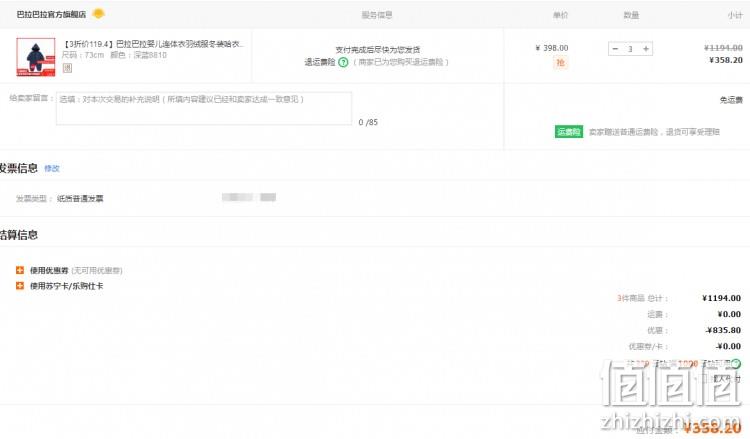The height and width of the screenshot is (439, 750).
Task: Click 修改 next to 发票信息
Action: pyautogui.click(x=52, y=168)
